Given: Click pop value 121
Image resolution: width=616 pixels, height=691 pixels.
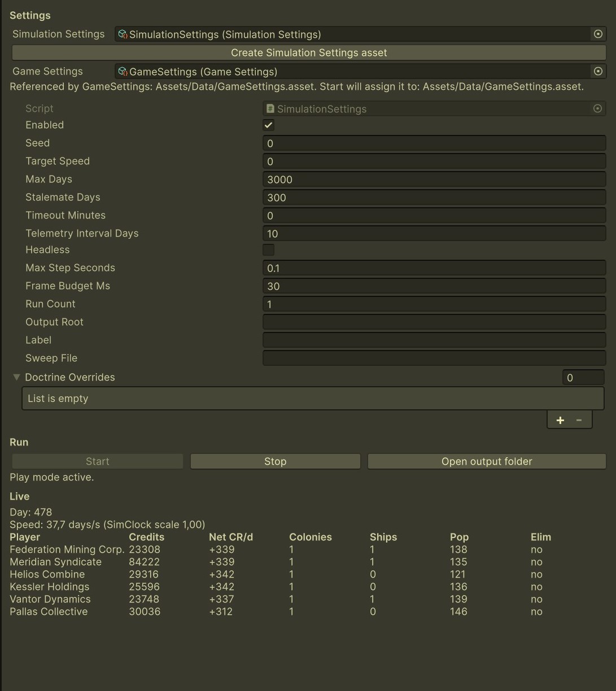Looking at the screenshot, I should [x=458, y=574].
